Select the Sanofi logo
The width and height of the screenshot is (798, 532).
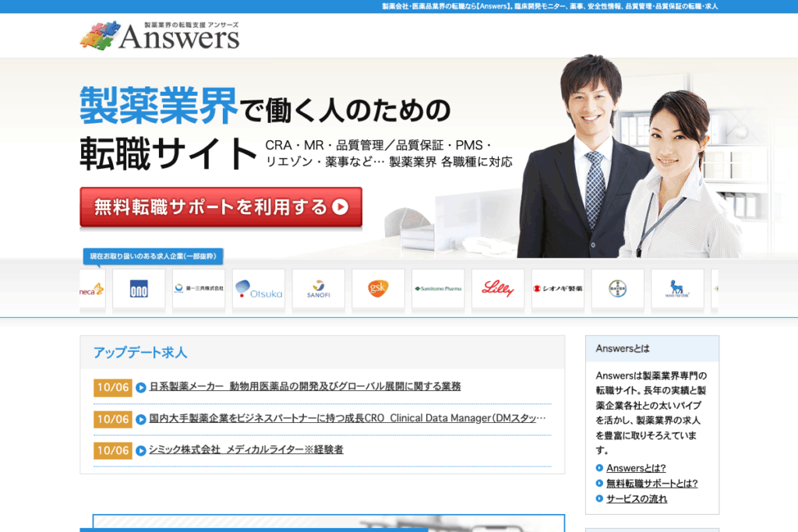tap(318, 289)
